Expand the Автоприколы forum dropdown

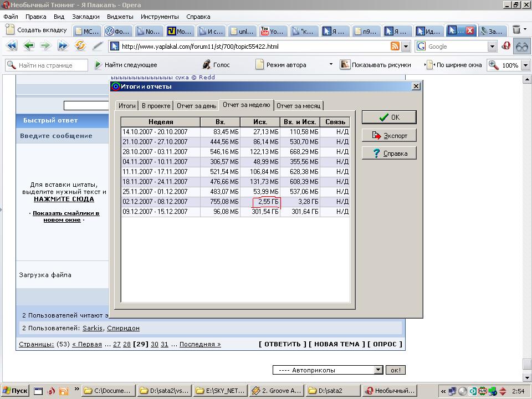[x=378, y=370]
